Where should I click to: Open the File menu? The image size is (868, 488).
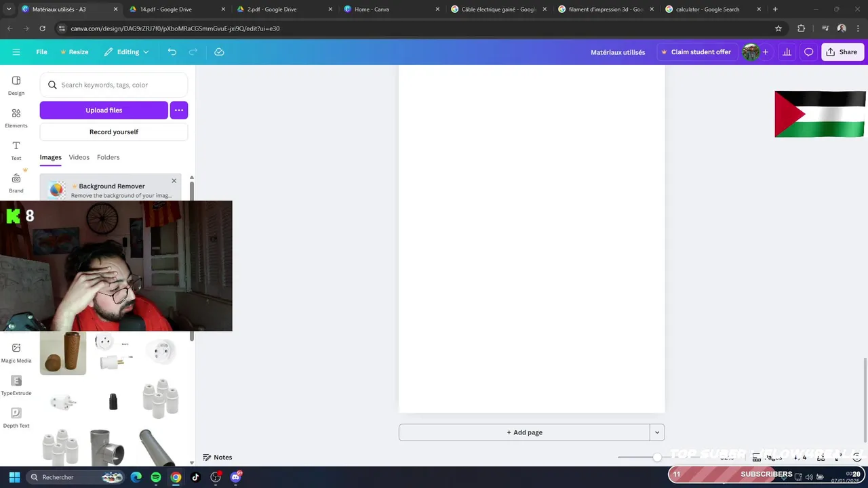point(41,52)
